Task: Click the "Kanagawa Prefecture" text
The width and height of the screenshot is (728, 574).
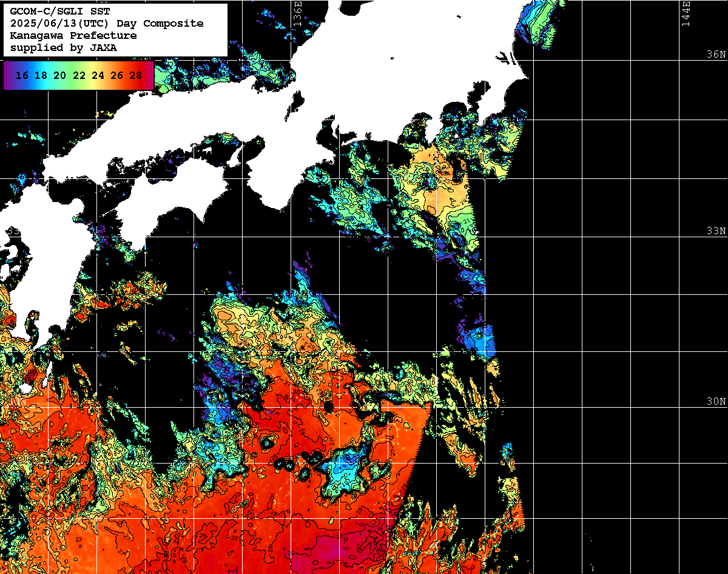Action: coord(73,36)
